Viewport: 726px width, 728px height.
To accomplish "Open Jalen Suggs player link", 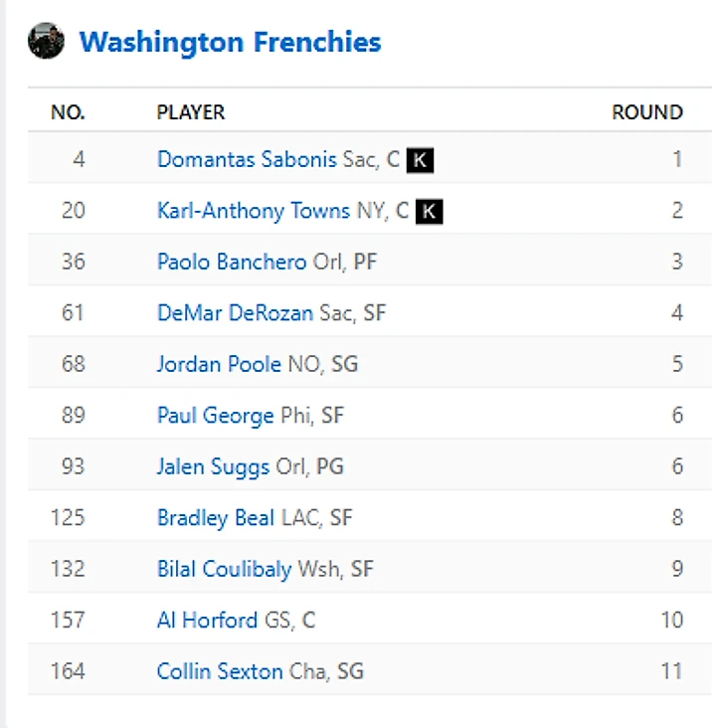I will coord(213,466).
